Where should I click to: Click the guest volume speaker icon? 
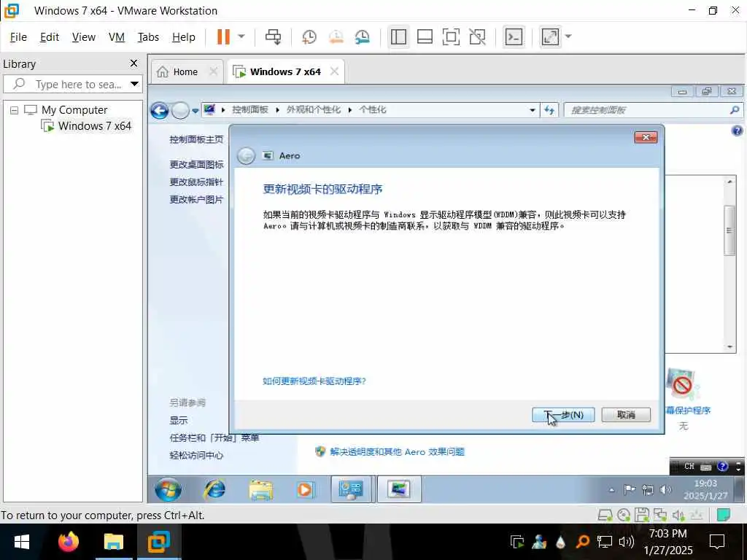tap(665, 489)
